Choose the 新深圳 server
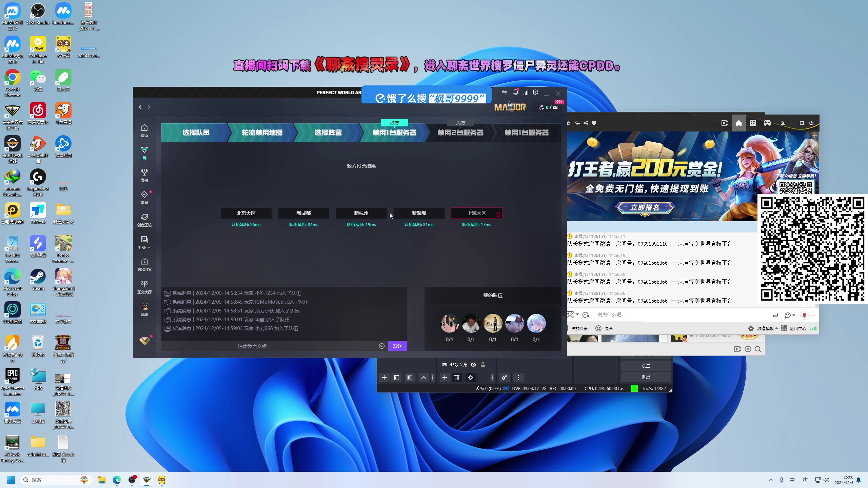This screenshot has width=868, height=488. [419, 213]
